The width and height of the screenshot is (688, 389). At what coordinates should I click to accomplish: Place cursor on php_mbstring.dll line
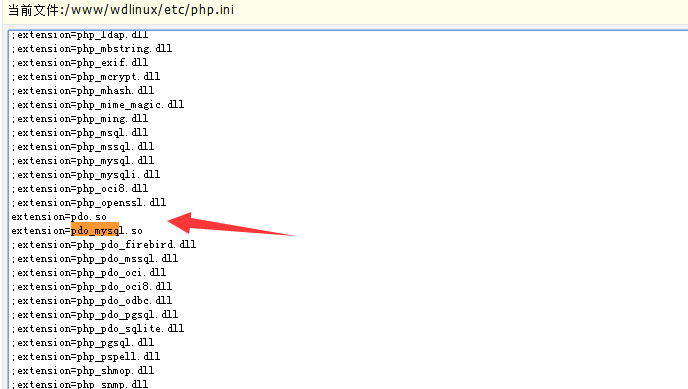pyautogui.click(x=92, y=49)
